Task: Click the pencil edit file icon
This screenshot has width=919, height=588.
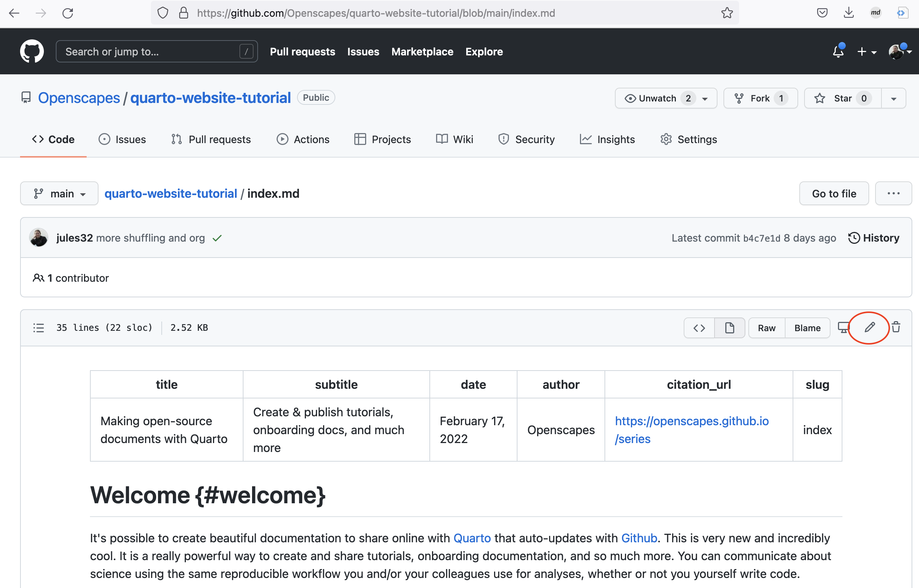Action: (869, 327)
